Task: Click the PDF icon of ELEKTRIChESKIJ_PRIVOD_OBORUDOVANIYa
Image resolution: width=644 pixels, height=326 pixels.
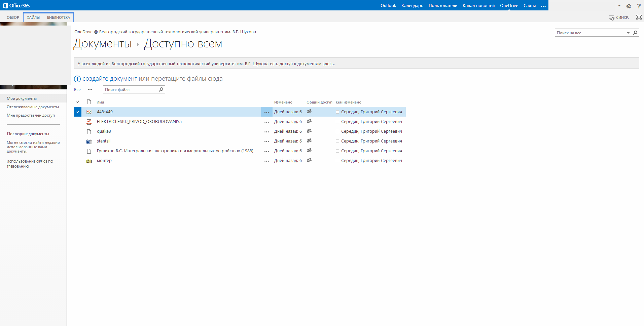Action: pos(89,122)
